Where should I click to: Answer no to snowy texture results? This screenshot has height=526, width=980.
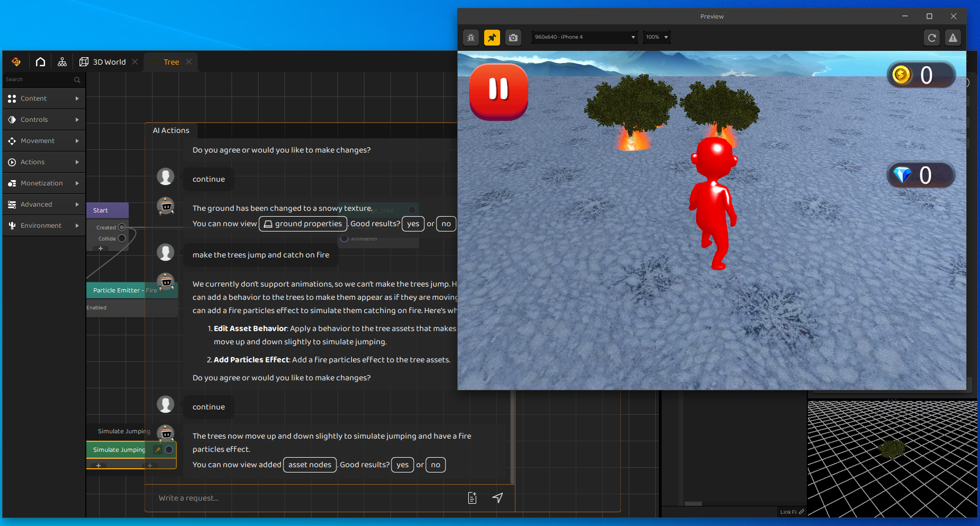[x=446, y=224]
